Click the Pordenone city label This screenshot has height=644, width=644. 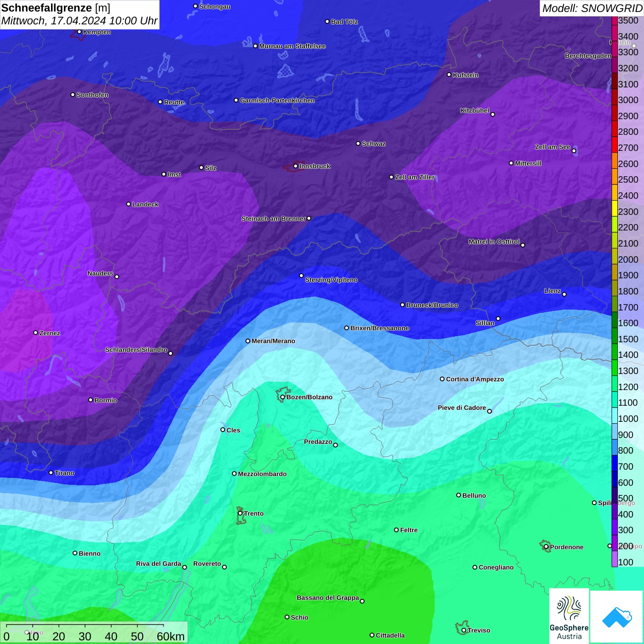pyautogui.click(x=567, y=547)
